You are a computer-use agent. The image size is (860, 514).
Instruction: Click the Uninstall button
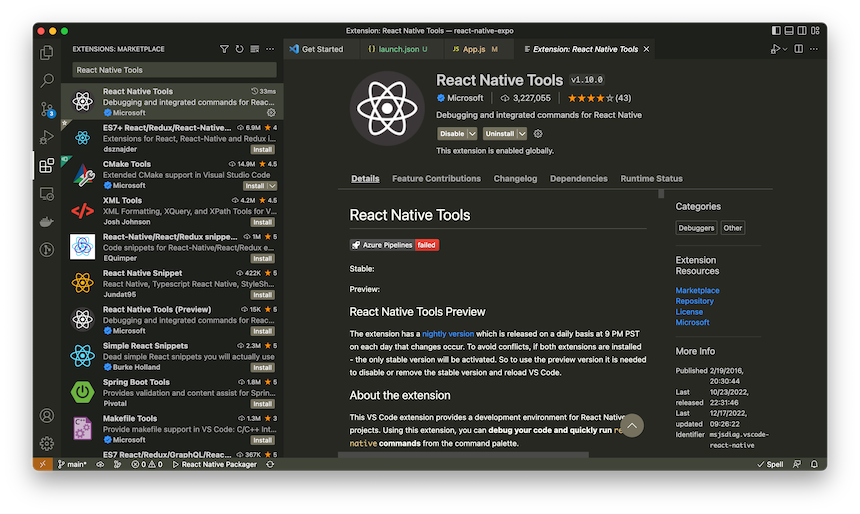click(x=500, y=133)
